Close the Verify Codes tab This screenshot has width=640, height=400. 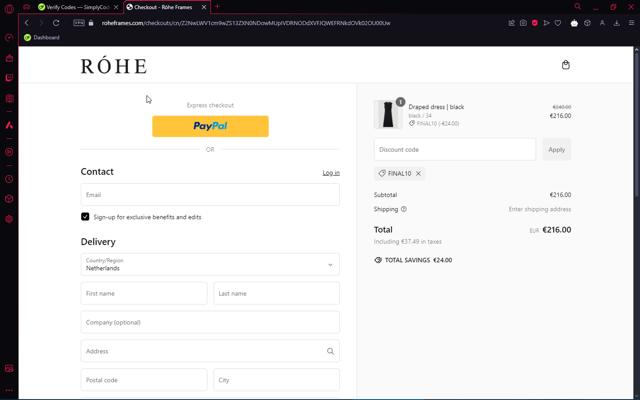click(116, 7)
